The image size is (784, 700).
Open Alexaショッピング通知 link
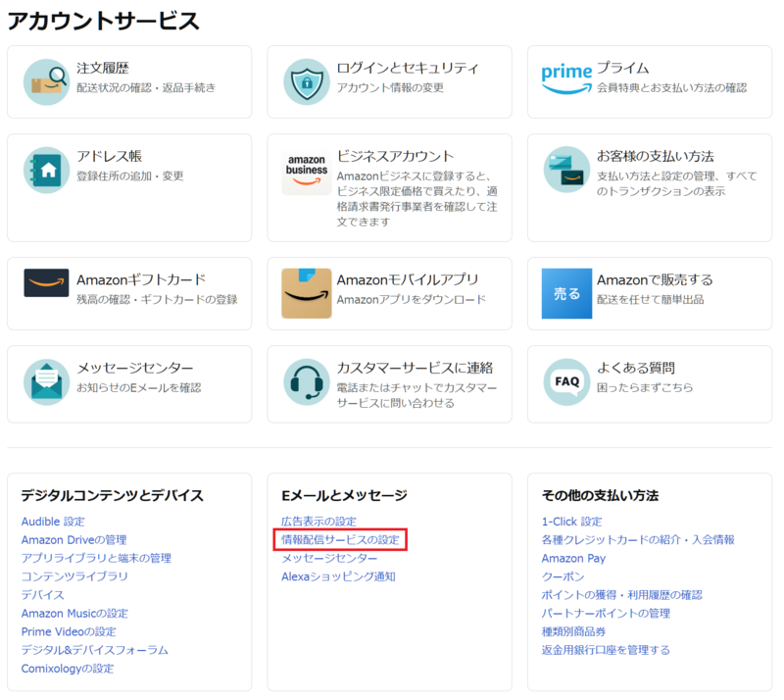tap(338, 576)
